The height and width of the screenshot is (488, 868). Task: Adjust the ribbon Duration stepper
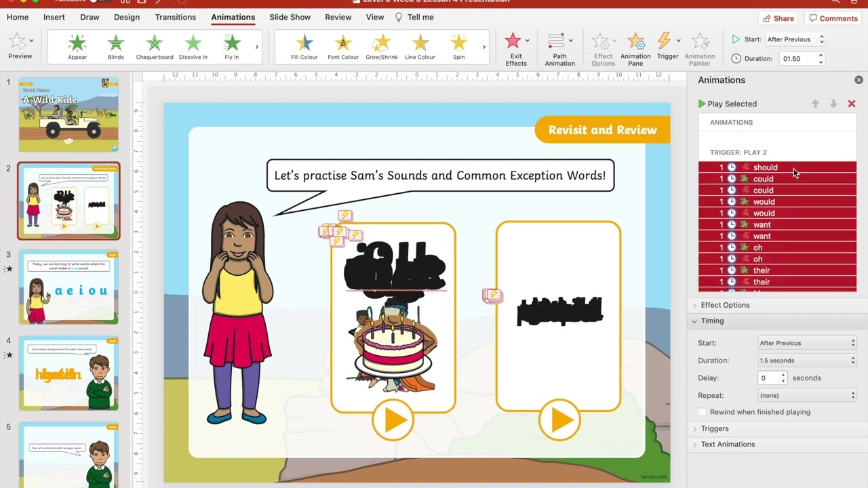pos(821,59)
